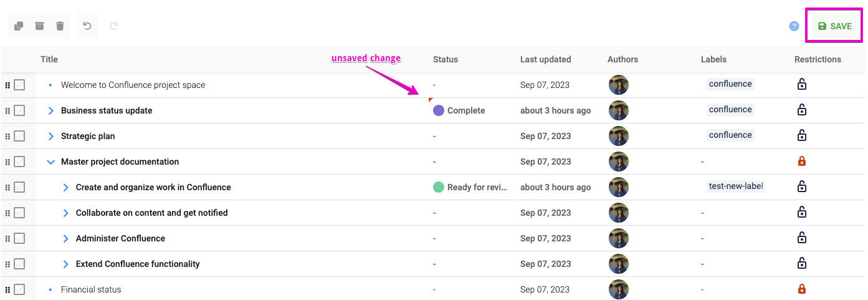Undo the last change
This screenshot has width=868, height=300.
(87, 26)
